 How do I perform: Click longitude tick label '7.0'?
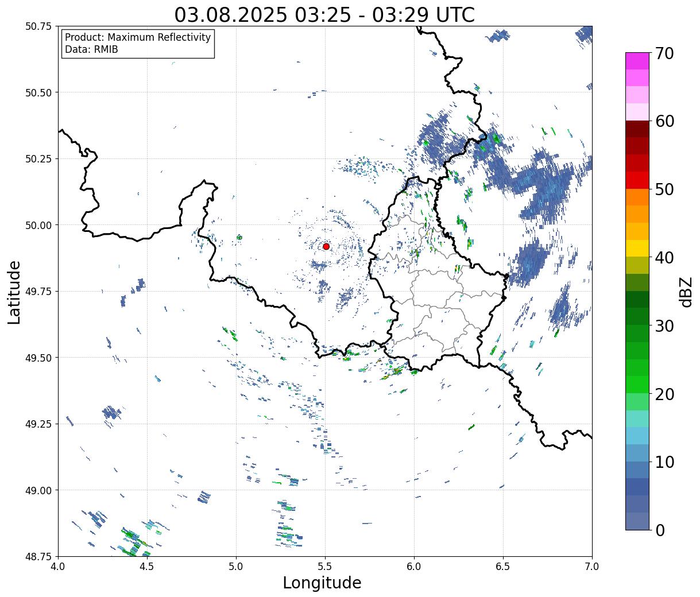[x=592, y=567]
